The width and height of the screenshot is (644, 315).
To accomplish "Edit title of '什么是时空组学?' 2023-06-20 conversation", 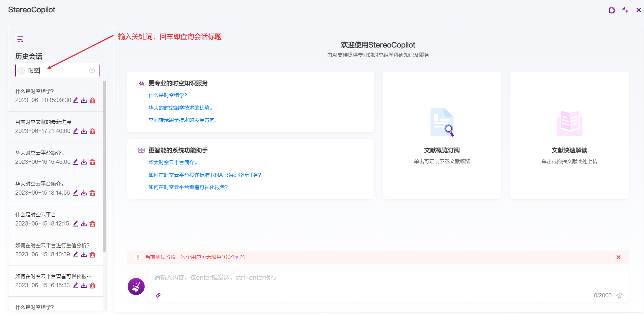I will tap(75, 100).
